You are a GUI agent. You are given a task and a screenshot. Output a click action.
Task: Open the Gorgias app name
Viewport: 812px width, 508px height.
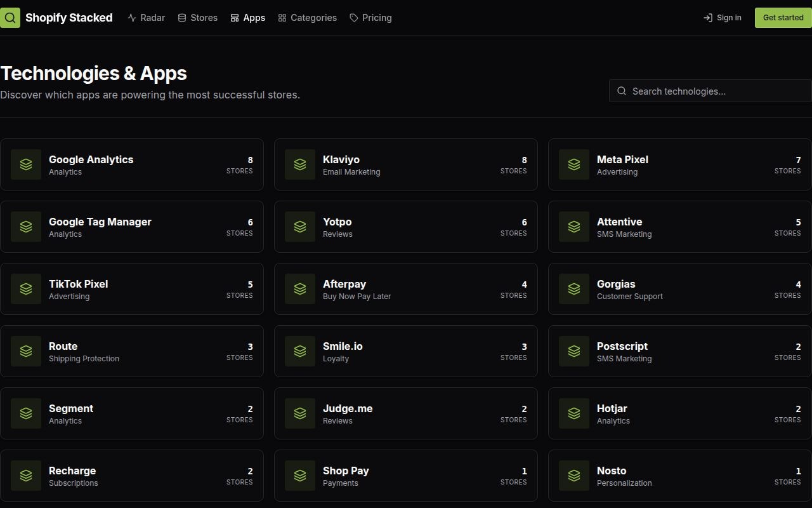click(616, 284)
